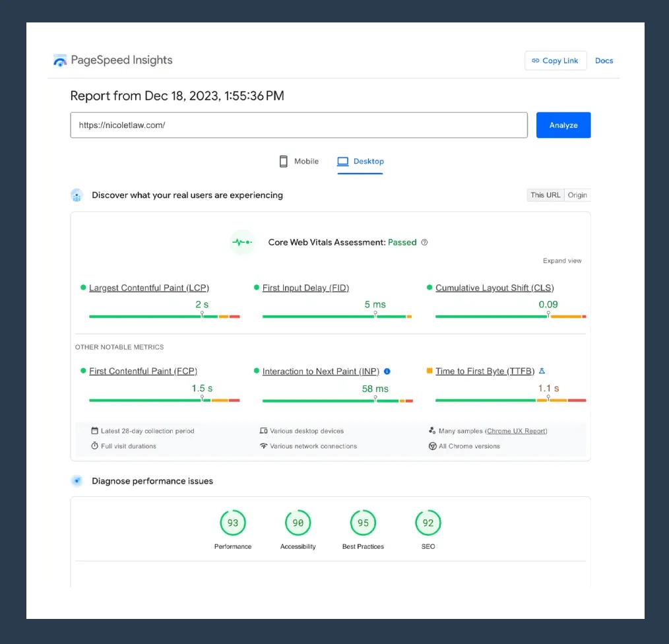This screenshot has width=669, height=644.
Task: Click the SEO score gauge 92
Action: coord(428,523)
